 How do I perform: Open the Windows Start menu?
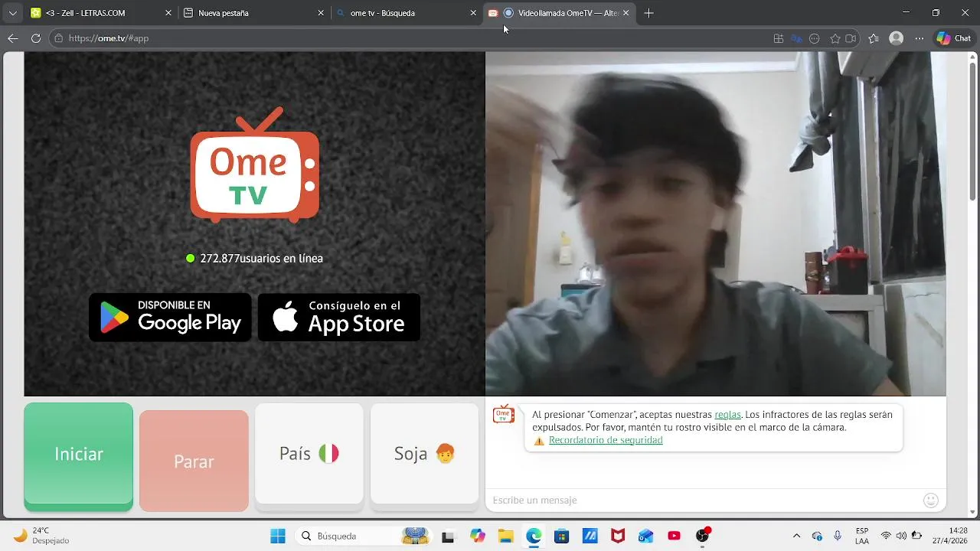278,536
